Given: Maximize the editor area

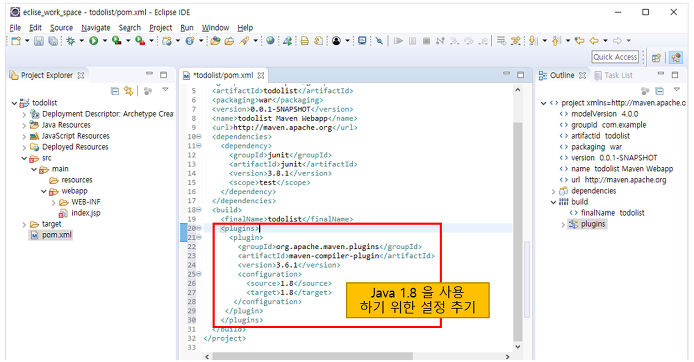Looking at the screenshot, I should coord(521,74).
